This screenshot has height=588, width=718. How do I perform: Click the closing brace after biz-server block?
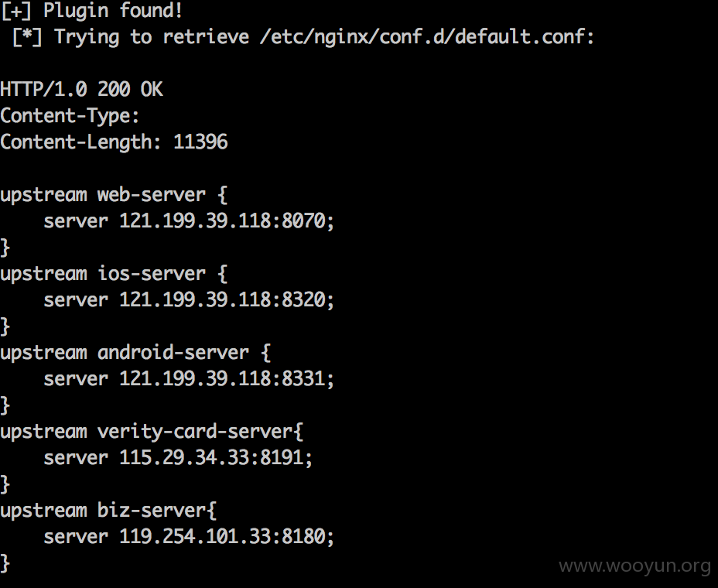pyautogui.click(x=5, y=564)
